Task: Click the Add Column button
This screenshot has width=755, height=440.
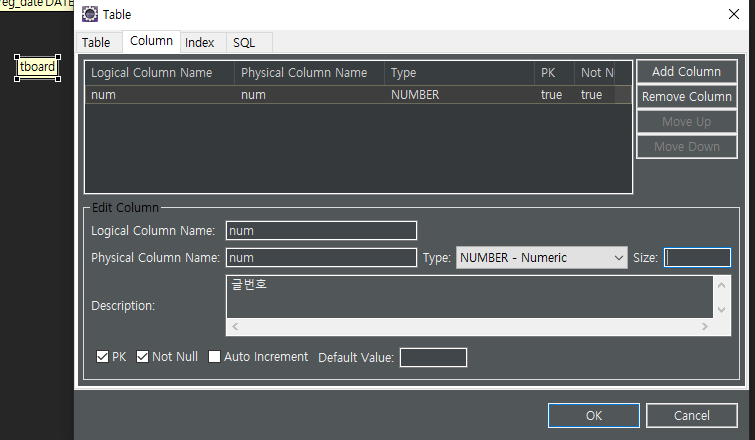Action: click(x=686, y=72)
